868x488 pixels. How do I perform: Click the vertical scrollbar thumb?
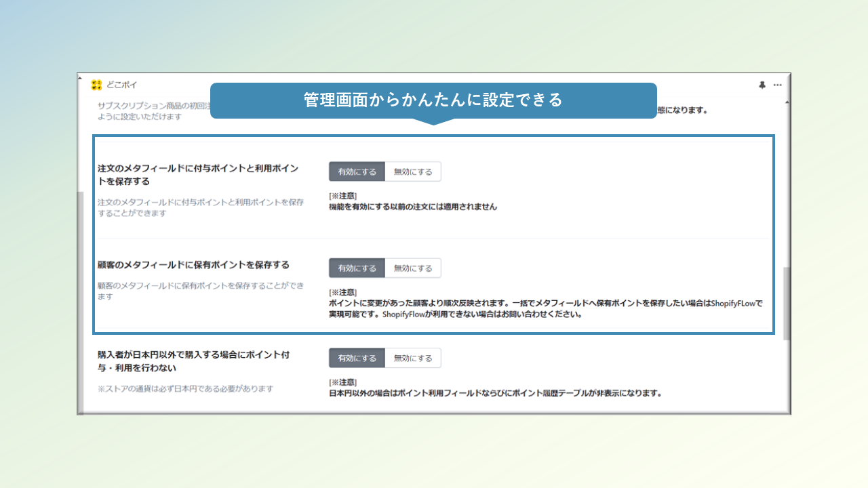(x=787, y=303)
